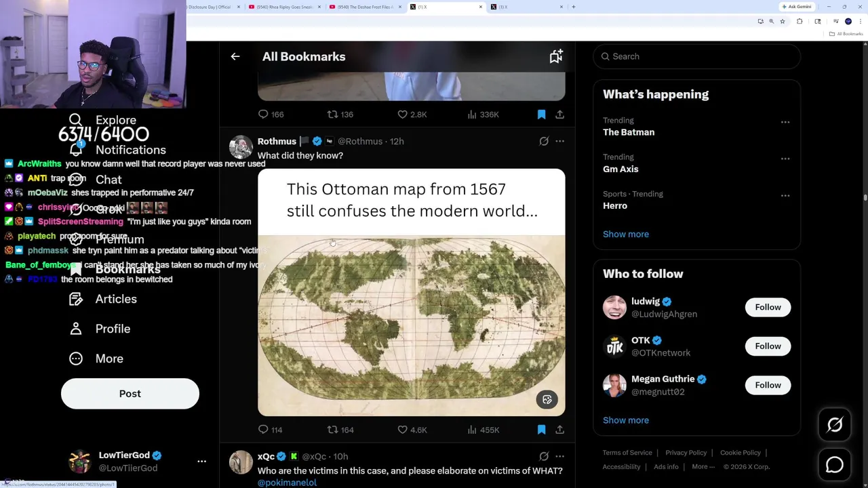Open Profile in the sidebar
Screen dimensions: 868x488
pyautogui.click(x=100, y=329)
